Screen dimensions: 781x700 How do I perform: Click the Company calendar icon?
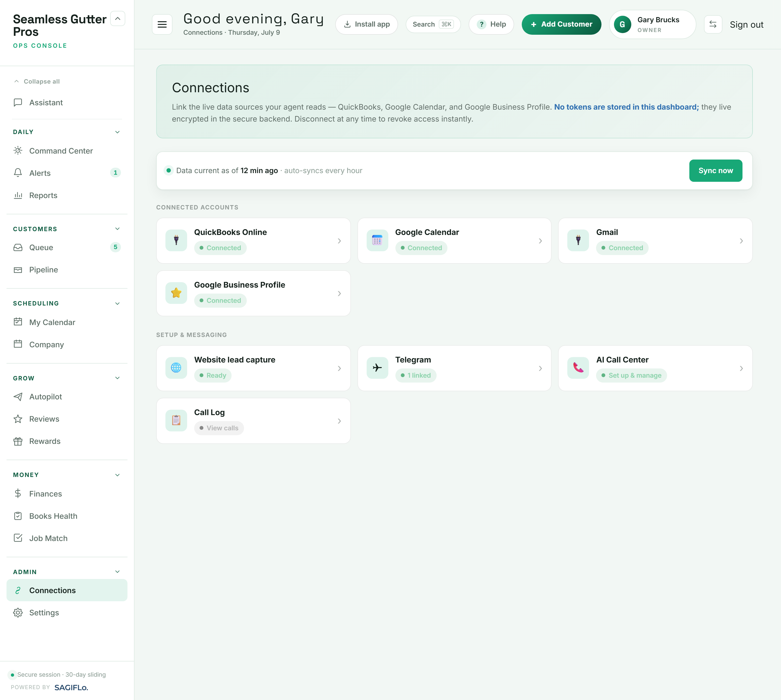point(18,344)
